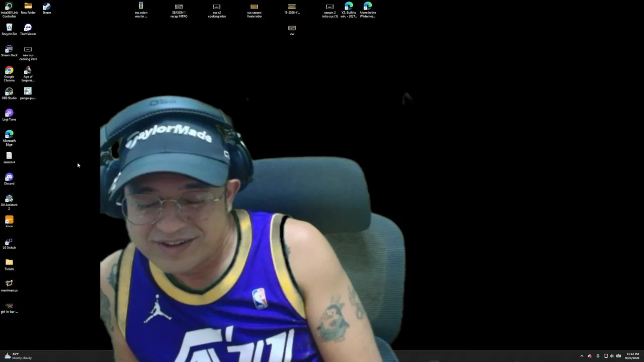The image size is (644, 362).
Task: Click the microphone tray icon
Action: coord(598,356)
